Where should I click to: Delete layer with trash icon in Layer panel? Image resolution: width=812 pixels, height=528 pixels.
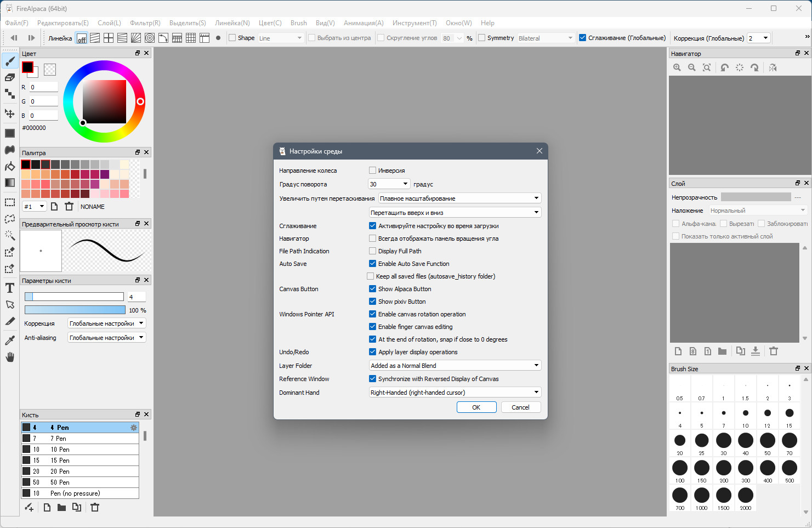774,351
